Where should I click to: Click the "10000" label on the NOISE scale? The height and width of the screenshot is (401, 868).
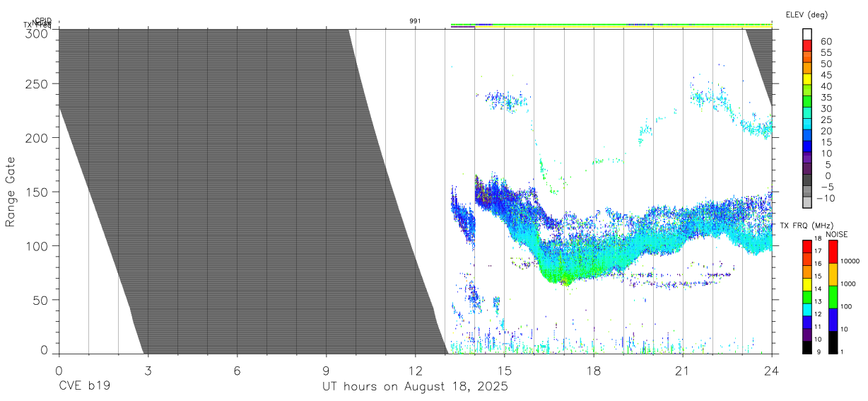pyautogui.click(x=850, y=261)
